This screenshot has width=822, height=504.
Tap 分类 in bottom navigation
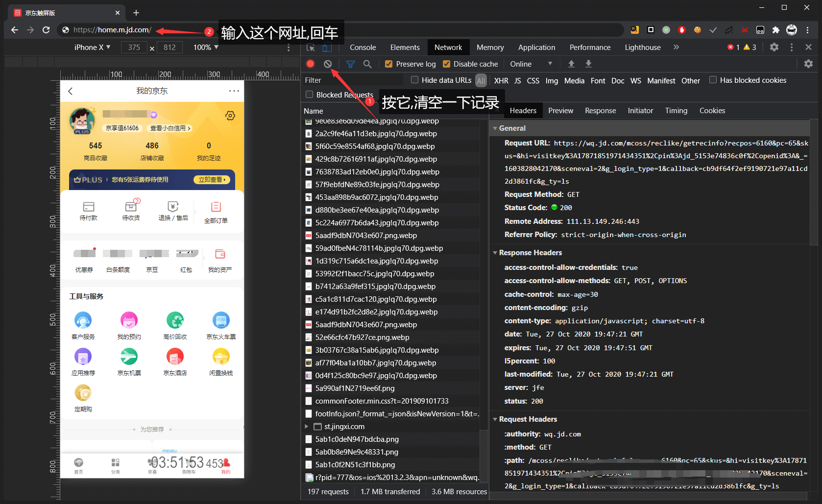pyautogui.click(x=115, y=466)
